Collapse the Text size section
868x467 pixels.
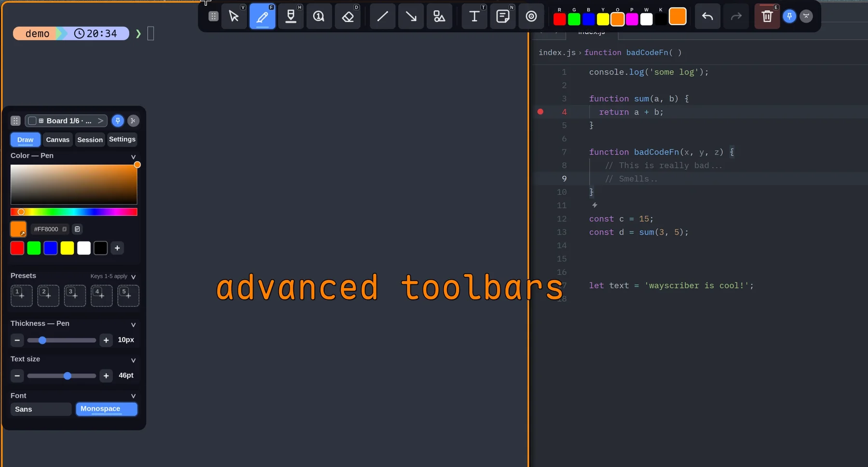click(134, 360)
